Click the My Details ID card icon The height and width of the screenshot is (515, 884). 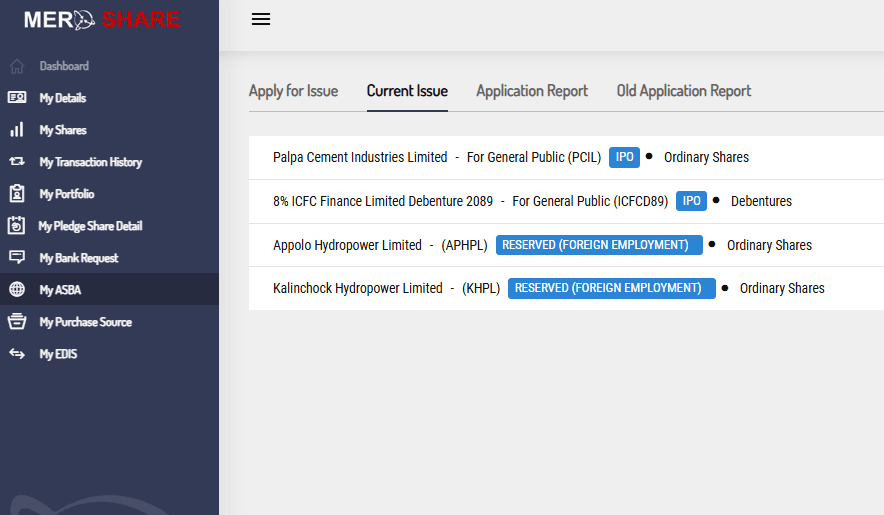[x=16, y=98]
